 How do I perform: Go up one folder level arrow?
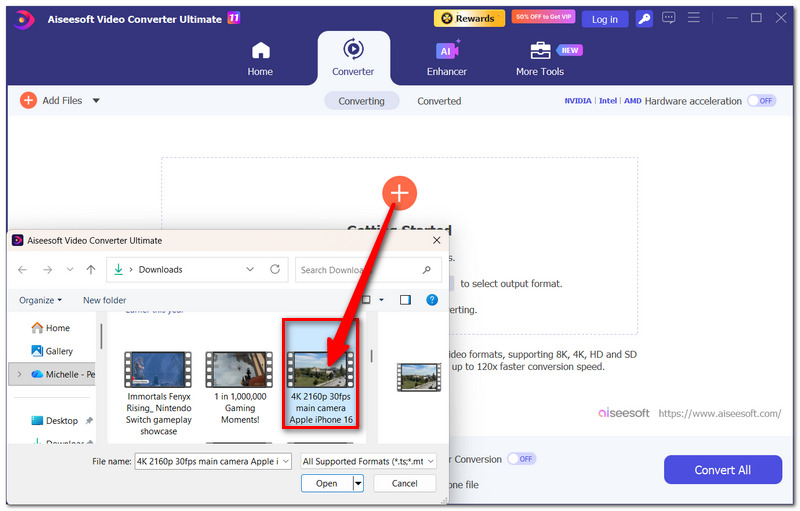pyautogui.click(x=91, y=269)
